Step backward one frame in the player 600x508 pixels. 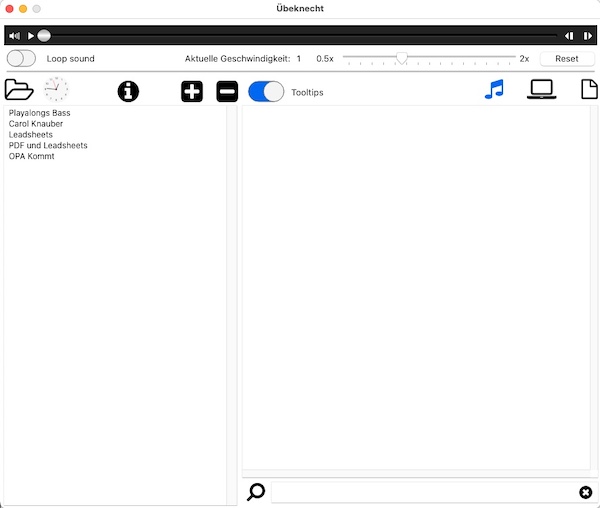tap(569, 36)
